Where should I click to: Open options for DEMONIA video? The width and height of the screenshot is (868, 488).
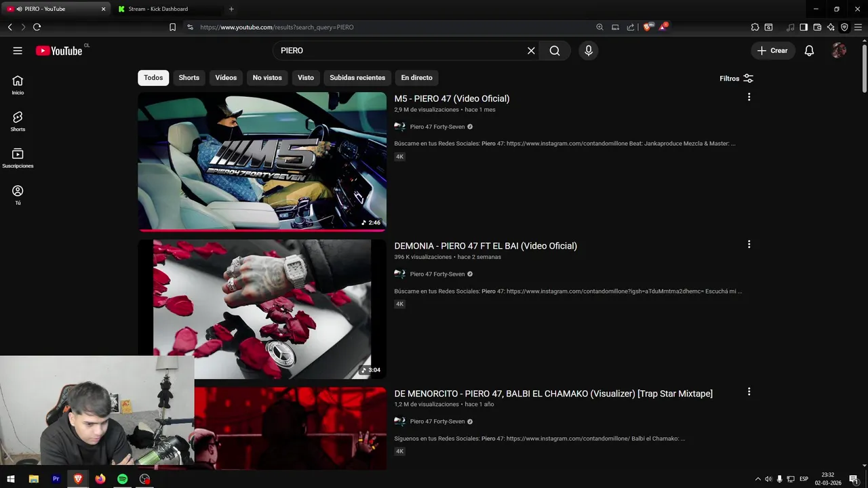(x=749, y=244)
